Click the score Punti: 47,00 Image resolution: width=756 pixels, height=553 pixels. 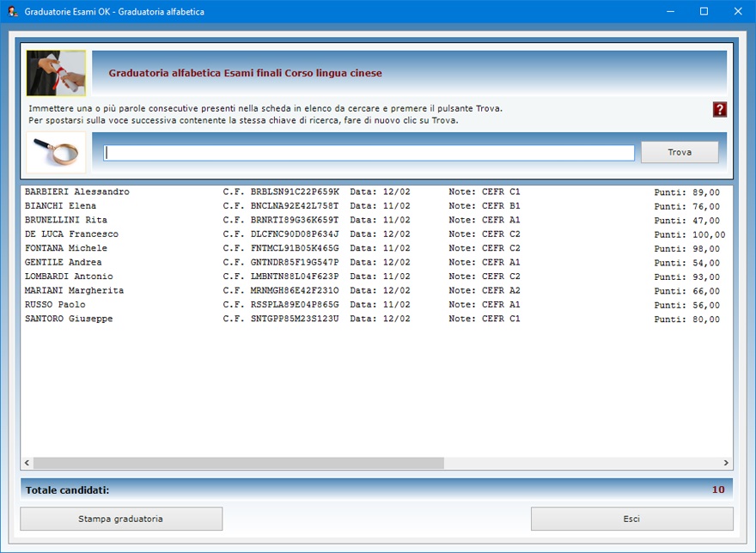(x=687, y=221)
